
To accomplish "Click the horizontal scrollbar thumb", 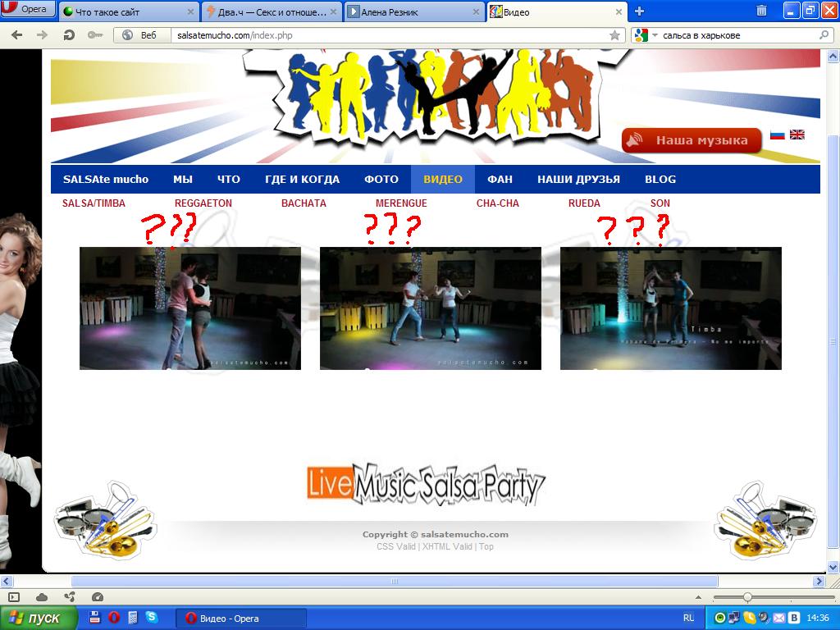I will (395, 582).
